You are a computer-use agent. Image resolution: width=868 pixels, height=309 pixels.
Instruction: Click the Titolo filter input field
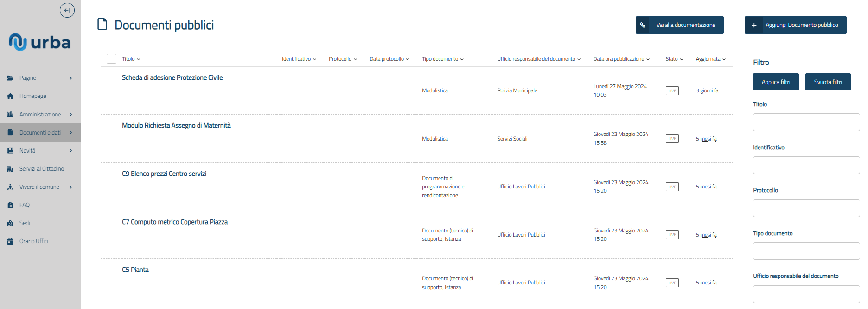pos(806,122)
